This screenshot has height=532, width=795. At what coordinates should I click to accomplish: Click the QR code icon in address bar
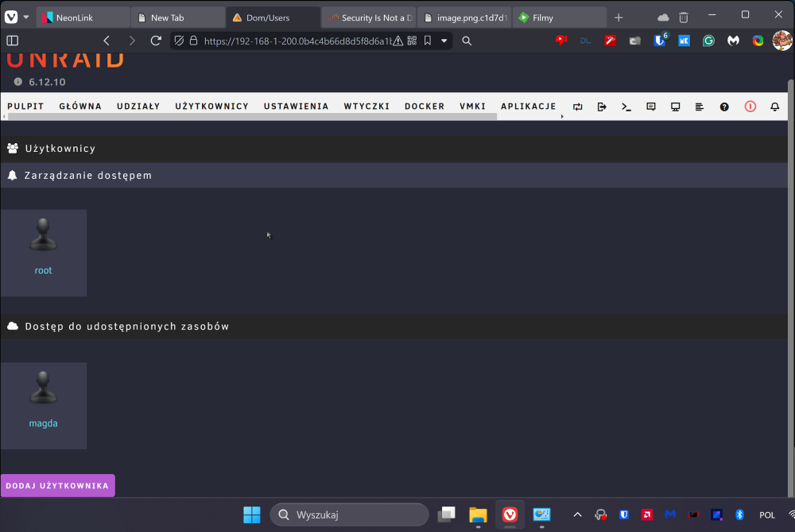click(x=412, y=41)
